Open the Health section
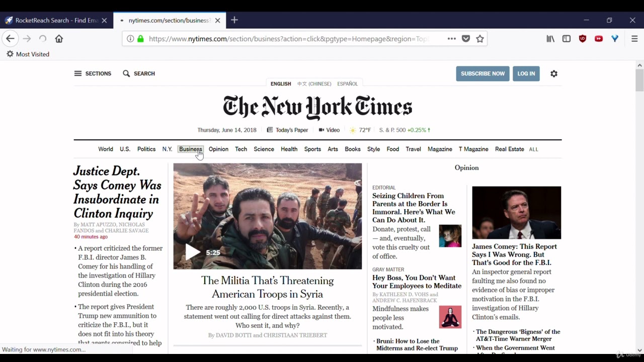 pyautogui.click(x=289, y=149)
